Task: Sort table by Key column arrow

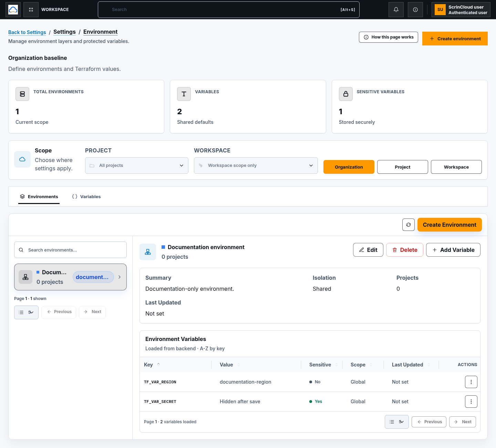Action: pyautogui.click(x=158, y=364)
